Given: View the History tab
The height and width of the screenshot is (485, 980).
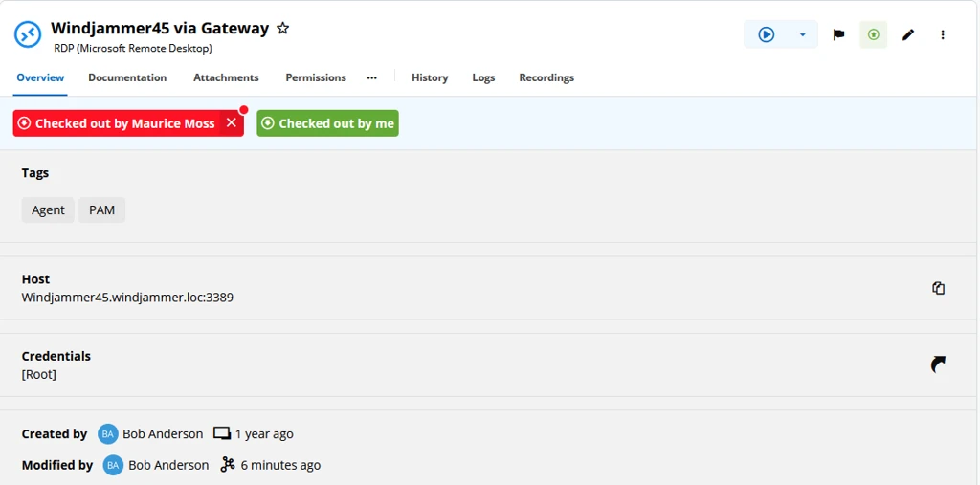Looking at the screenshot, I should 430,77.
